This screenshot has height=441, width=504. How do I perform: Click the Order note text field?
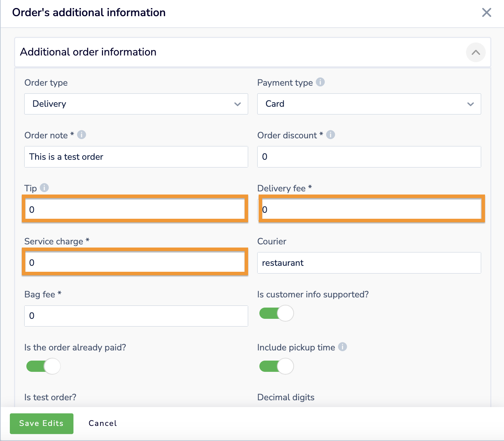click(136, 157)
